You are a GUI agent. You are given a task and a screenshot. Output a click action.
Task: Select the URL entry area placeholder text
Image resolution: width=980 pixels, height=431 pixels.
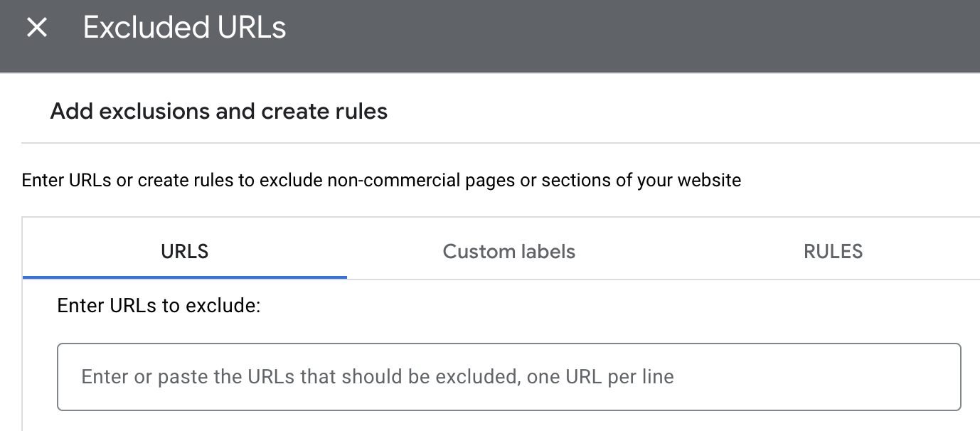(x=378, y=376)
